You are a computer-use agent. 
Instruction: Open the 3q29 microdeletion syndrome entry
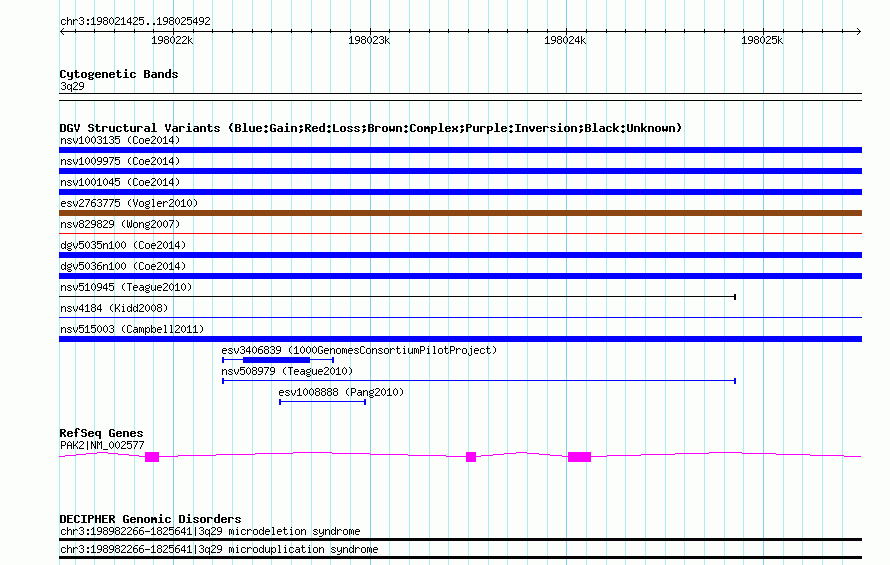[210, 531]
